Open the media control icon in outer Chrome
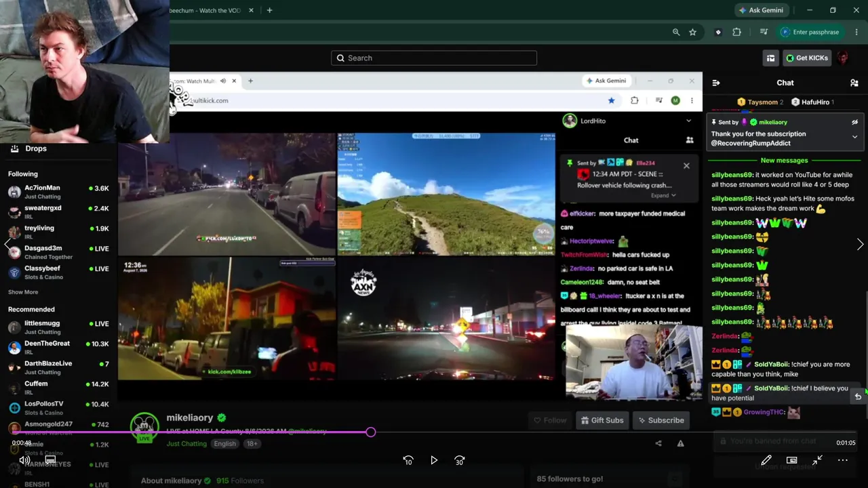 (764, 32)
